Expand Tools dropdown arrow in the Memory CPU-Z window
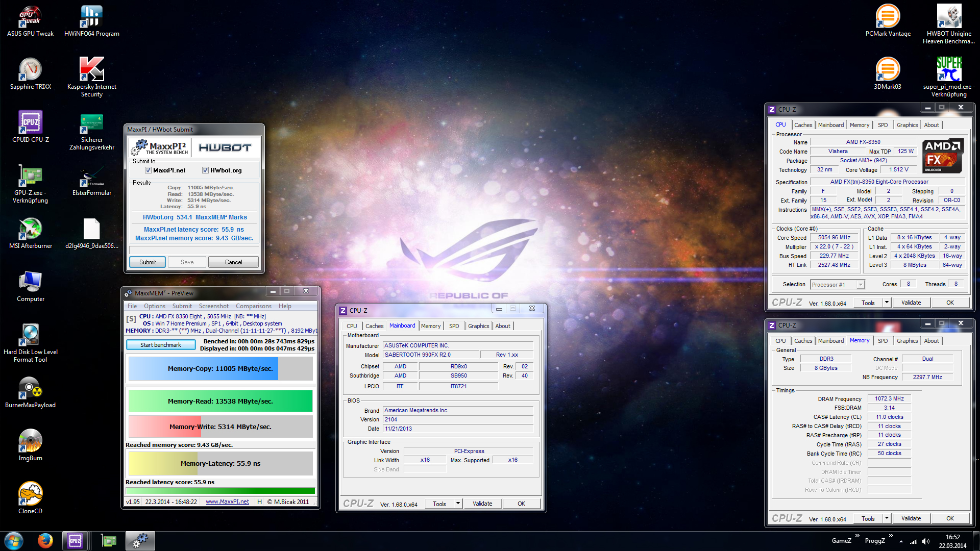The height and width of the screenshot is (551, 980). [x=887, y=518]
